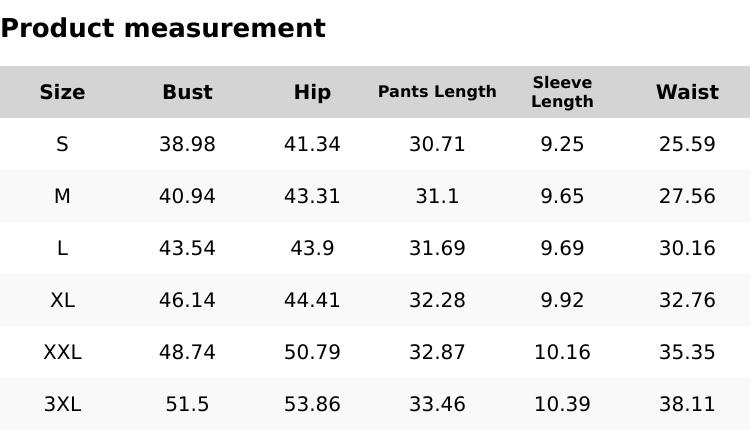Click the Size column header

(x=62, y=92)
